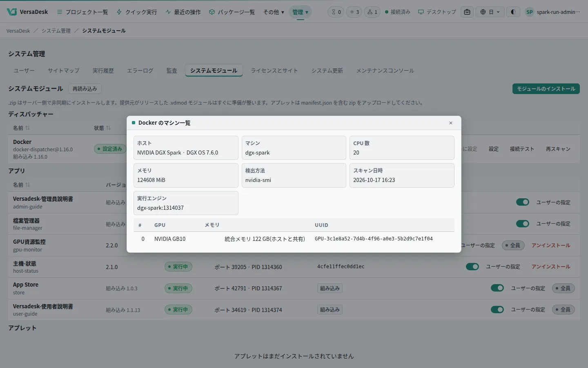Click the SP user avatar
This screenshot has width=588, height=368.
[x=529, y=12]
